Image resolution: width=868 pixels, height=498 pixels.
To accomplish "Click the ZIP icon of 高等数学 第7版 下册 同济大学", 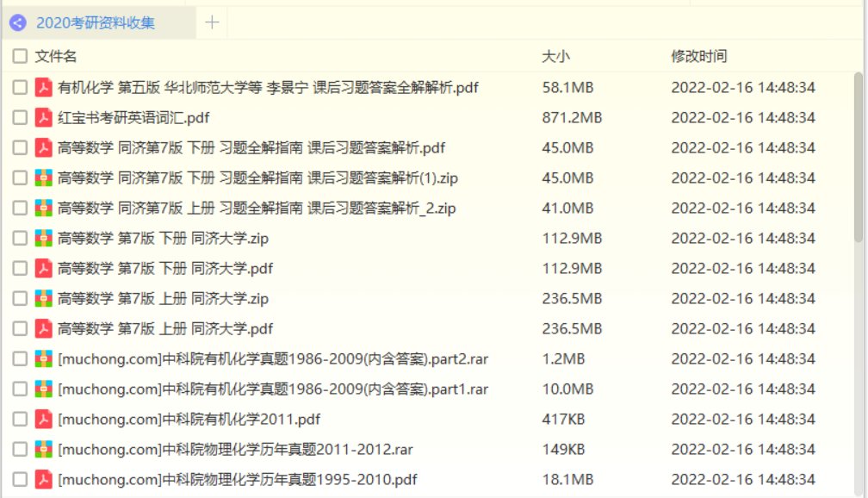I will click(x=41, y=238).
